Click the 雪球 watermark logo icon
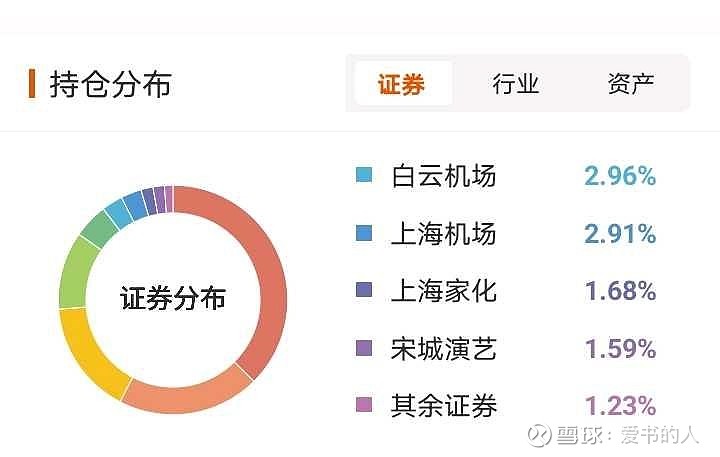720x457 pixels. pyautogui.click(x=540, y=434)
